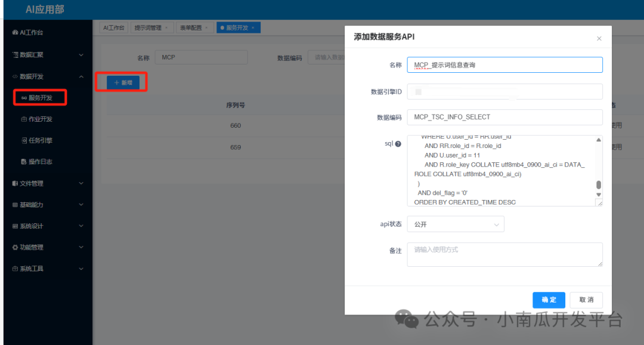
Task: Click the 操作日志 icon in sidebar
Action: 24,162
